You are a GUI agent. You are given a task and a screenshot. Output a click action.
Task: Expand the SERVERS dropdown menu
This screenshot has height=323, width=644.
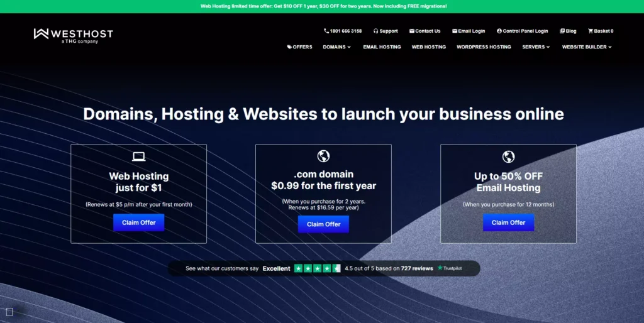click(536, 47)
